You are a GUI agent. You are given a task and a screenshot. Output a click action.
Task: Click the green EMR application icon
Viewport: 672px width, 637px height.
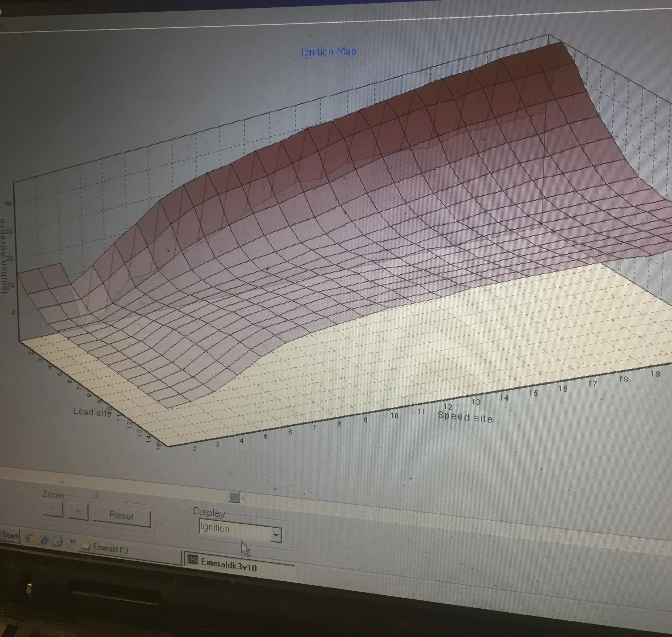pos(193,560)
